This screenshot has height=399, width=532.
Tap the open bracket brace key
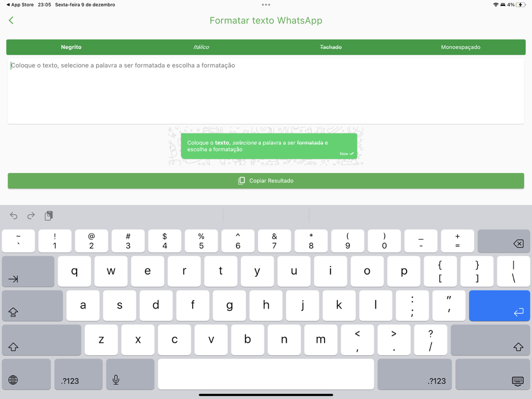click(x=440, y=271)
